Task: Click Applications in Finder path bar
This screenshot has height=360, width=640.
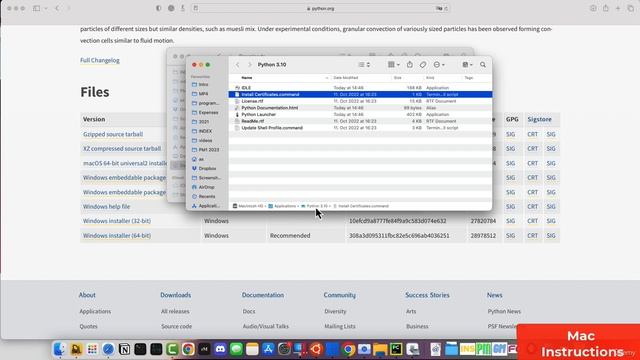Action: pos(282,206)
